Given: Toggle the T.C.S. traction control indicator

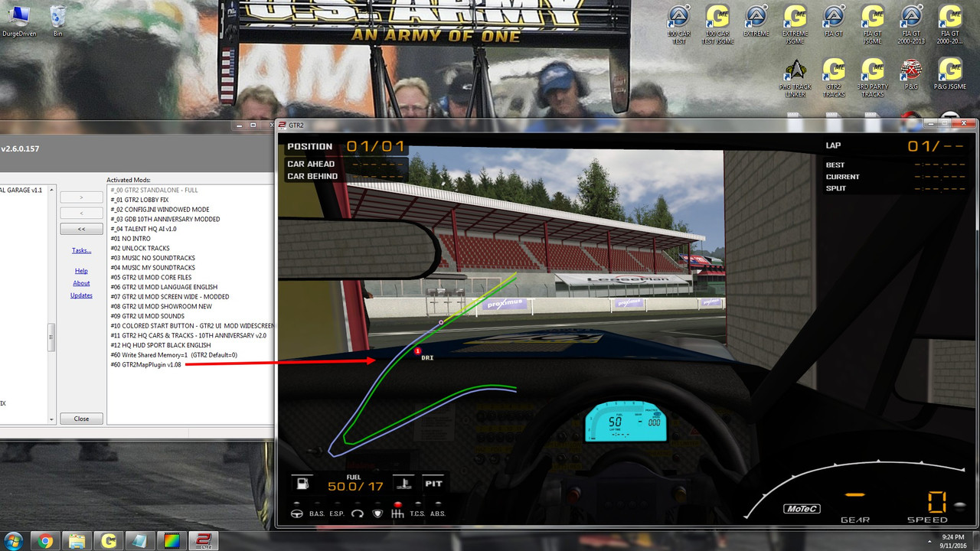Looking at the screenshot, I should pyautogui.click(x=417, y=514).
